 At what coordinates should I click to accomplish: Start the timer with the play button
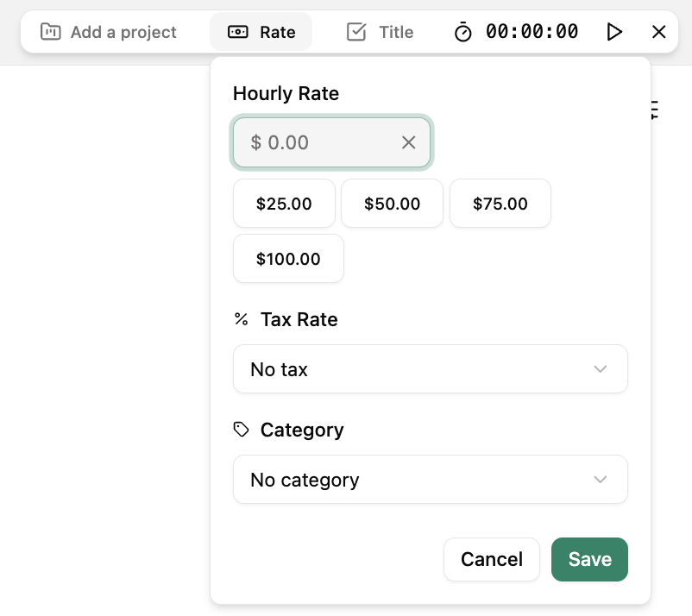(614, 32)
